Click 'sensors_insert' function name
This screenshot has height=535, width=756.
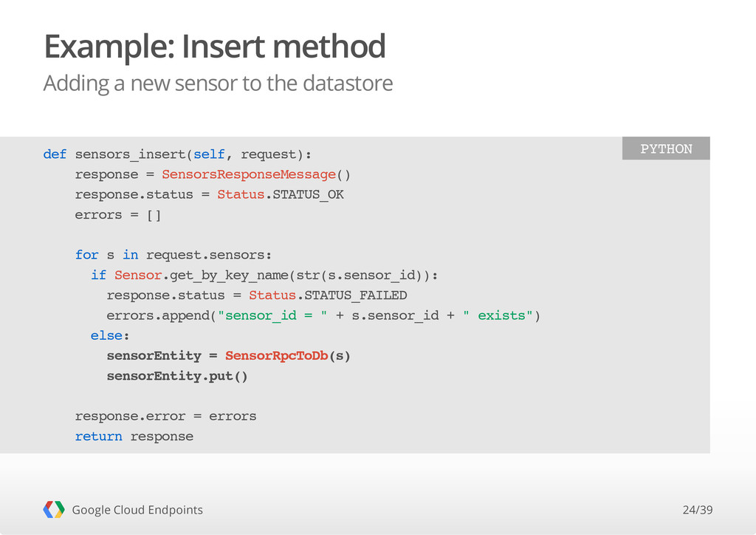(x=130, y=154)
